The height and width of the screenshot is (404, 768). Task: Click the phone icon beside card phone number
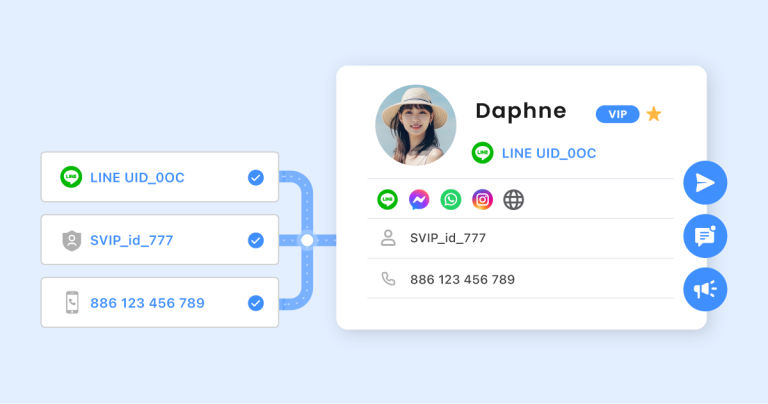point(388,279)
